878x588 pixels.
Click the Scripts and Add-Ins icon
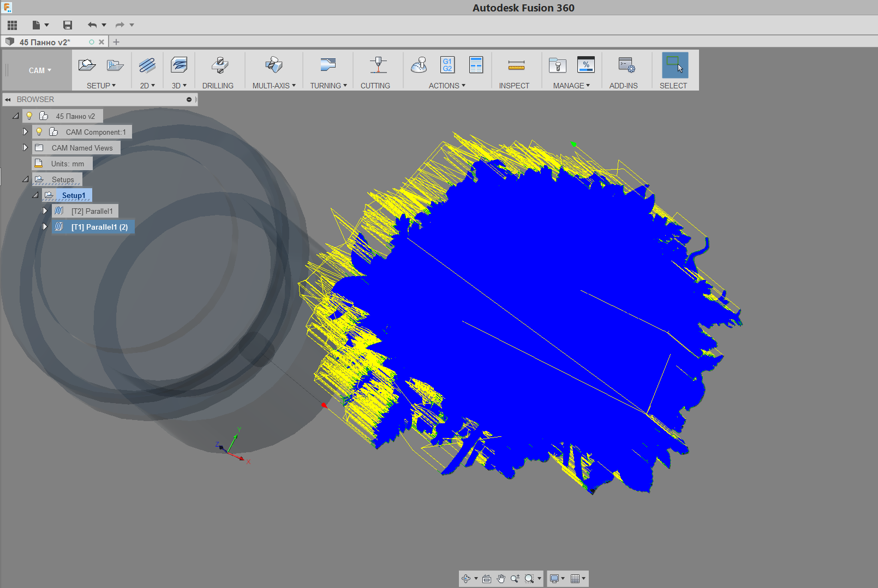tap(626, 65)
